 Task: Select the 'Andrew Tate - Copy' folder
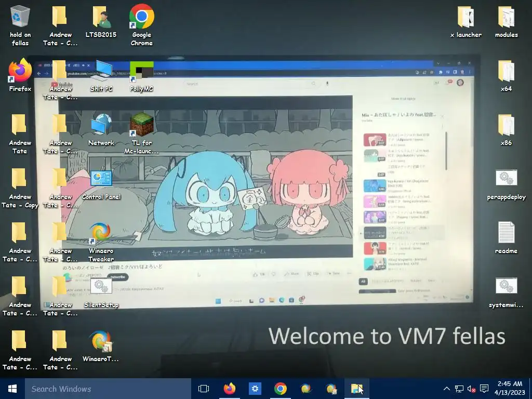click(x=20, y=188)
